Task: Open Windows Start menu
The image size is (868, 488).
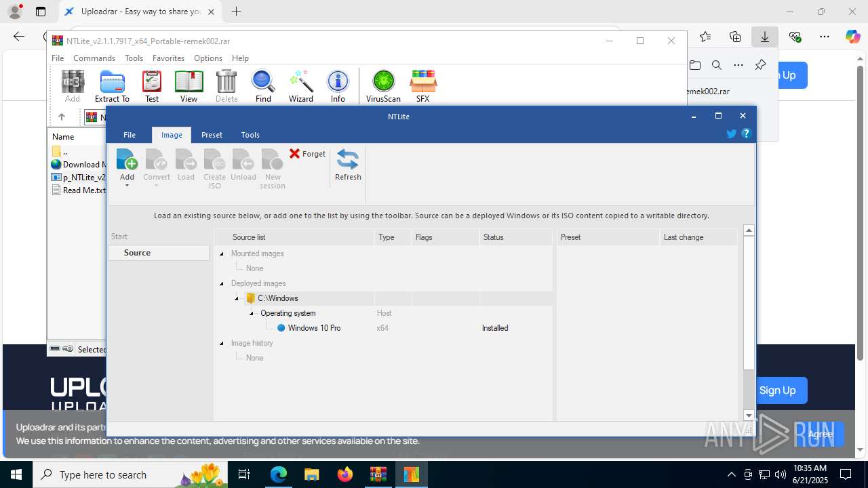Action: pyautogui.click(x=16, y=474)
